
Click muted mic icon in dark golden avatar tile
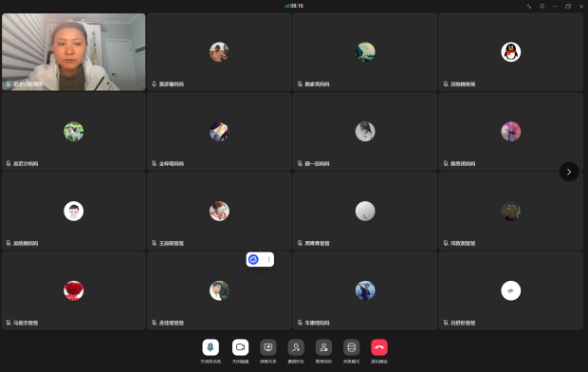pos(446,243)
